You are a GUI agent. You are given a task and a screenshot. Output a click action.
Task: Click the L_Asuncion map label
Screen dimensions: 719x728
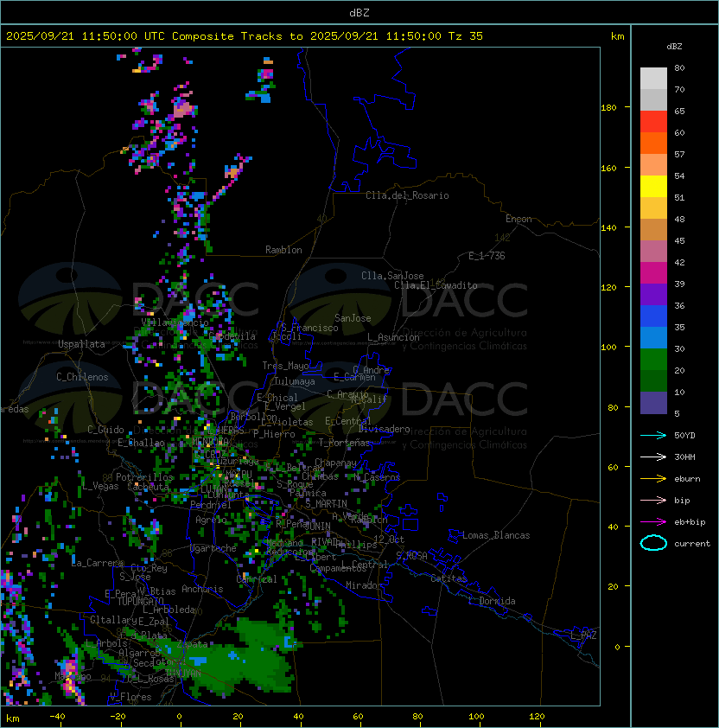pos(393,337)
